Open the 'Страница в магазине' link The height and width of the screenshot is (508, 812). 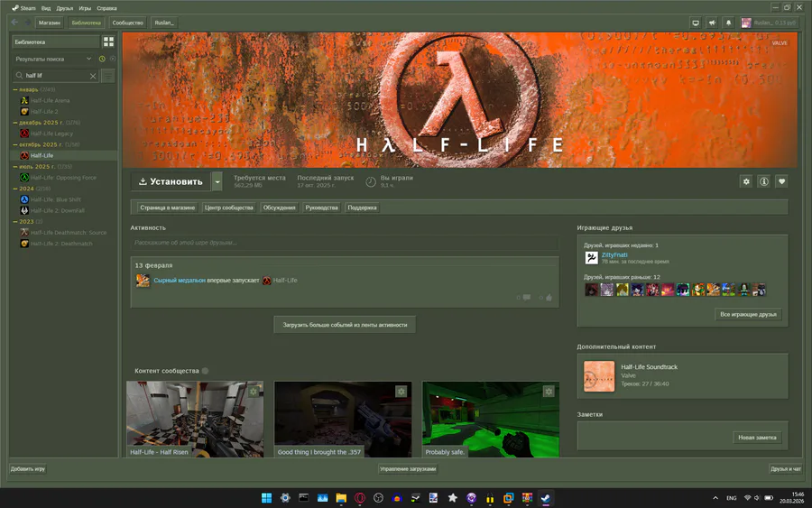(167, 208)
